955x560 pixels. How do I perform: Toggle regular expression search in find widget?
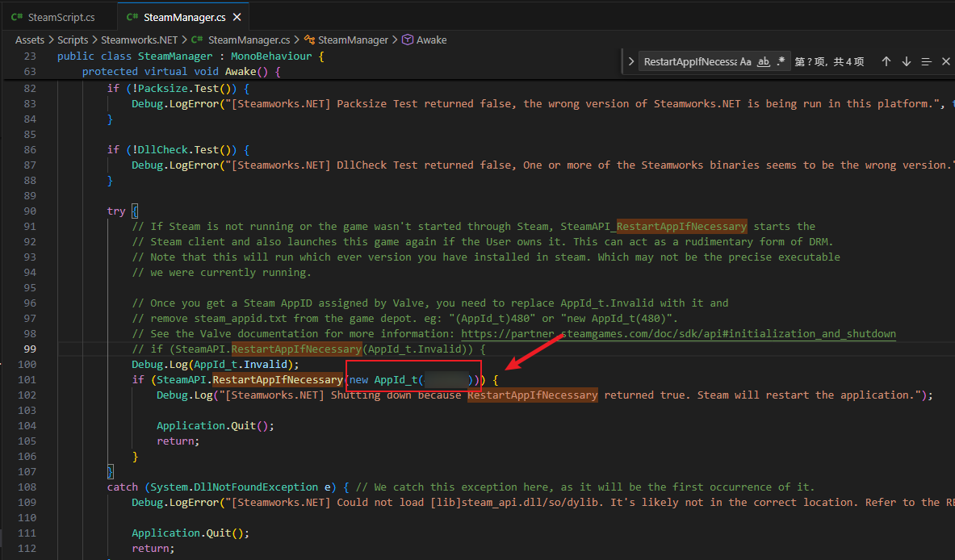781,61
